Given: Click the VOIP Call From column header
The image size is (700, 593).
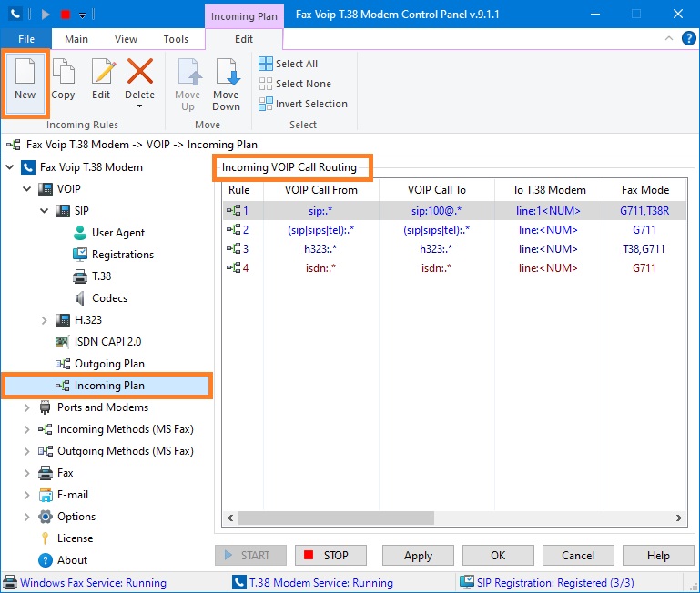Looking at the screenshot, I should coord(321,190).
